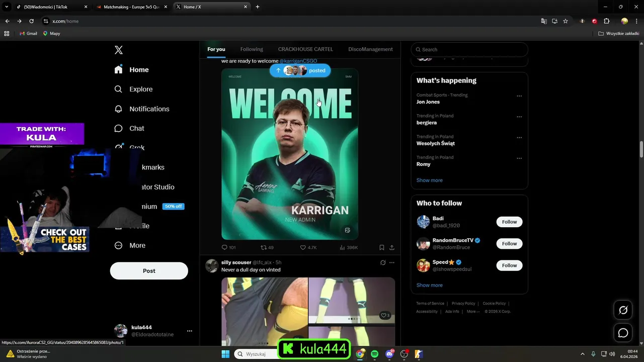Open the Chat bubble icon in sidebar

point(118,128)
